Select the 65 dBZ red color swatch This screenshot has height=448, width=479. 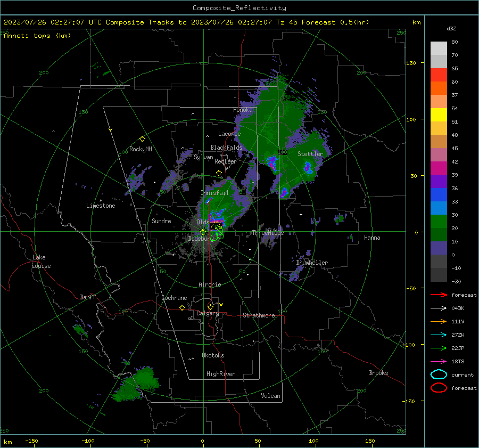pyautogui.click(x=439, y=75)
